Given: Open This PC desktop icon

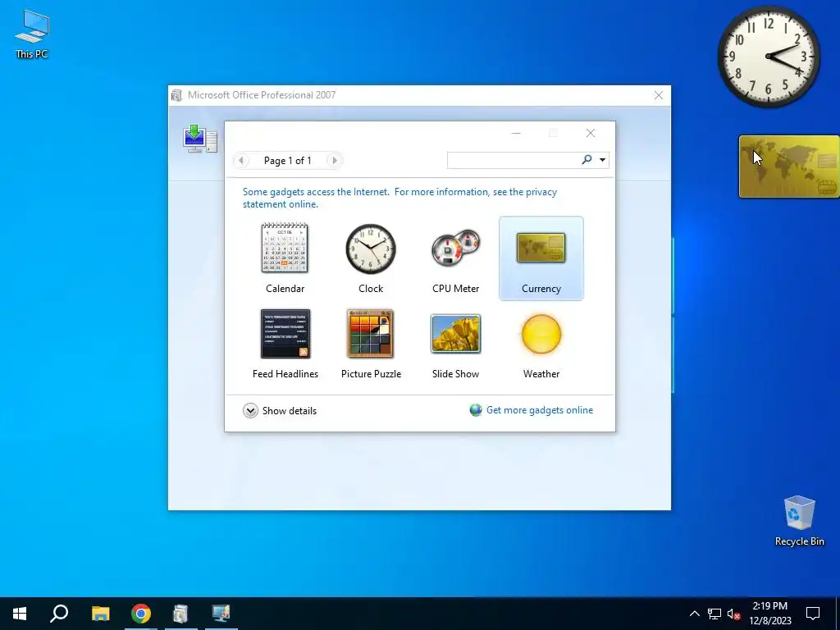Looking at the screenshot, I should pos(32,34).
